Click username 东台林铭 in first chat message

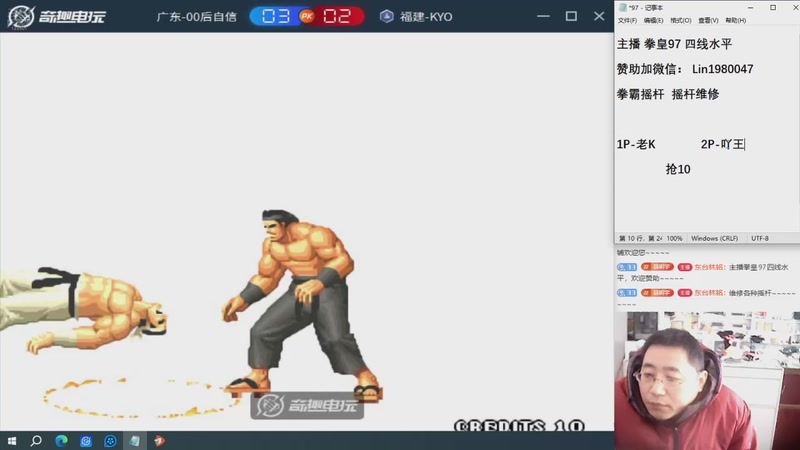(x=710, y=267)
